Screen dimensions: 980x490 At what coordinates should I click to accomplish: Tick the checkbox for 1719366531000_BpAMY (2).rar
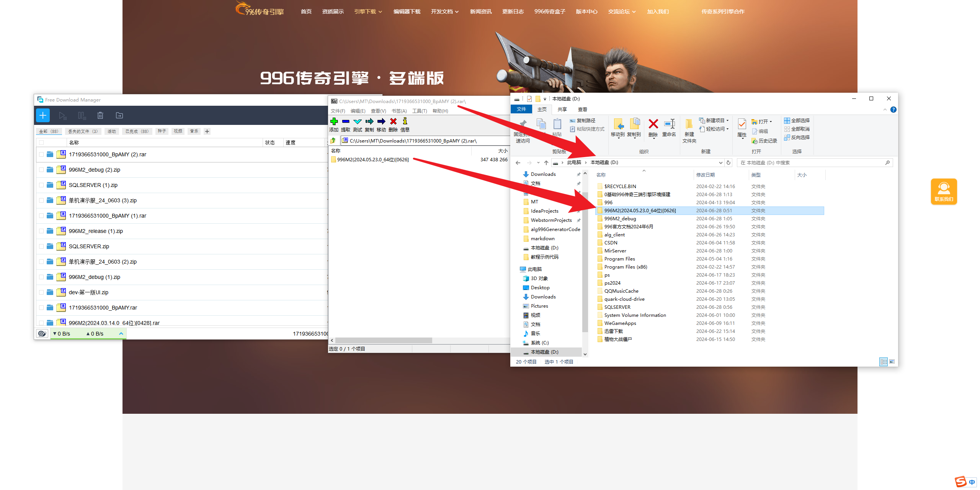tap(41, 154)
